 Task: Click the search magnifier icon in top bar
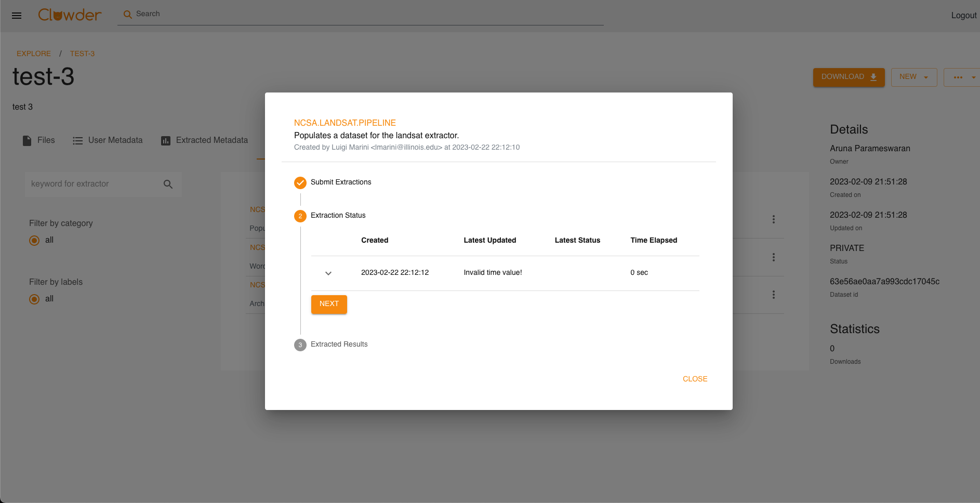[x=127, y=15]
